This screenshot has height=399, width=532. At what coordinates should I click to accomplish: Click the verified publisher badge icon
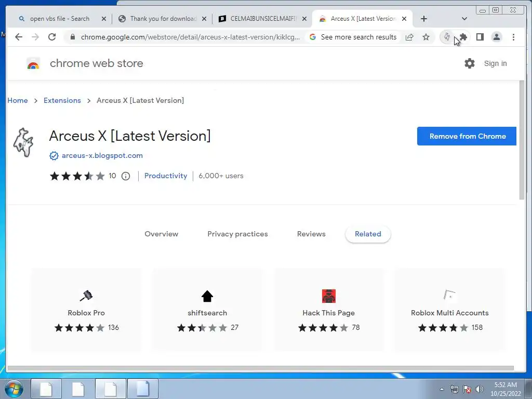(54, 156)
